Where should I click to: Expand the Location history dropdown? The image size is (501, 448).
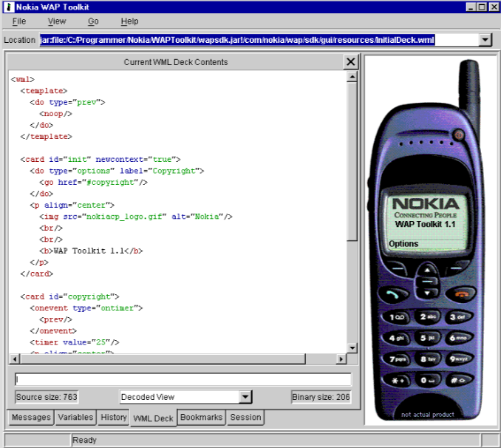coord(485,40)
